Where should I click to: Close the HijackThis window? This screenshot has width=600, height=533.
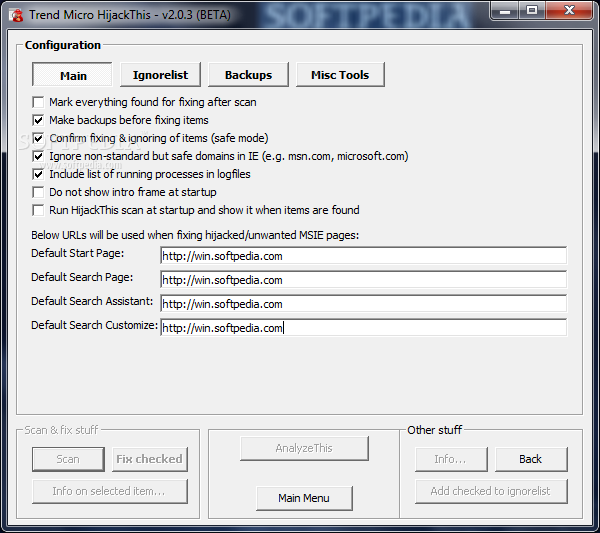point(569,10)
